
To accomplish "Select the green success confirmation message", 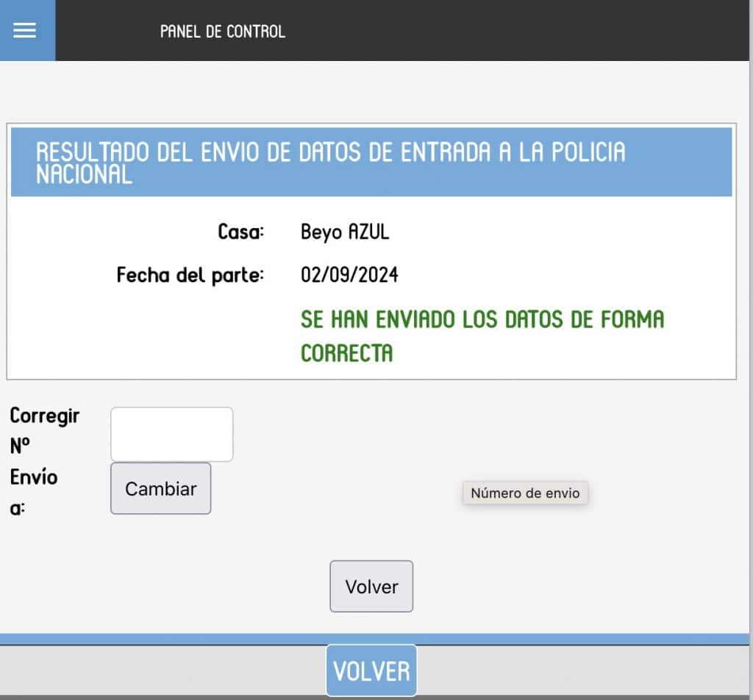I will tap(482, 335).
